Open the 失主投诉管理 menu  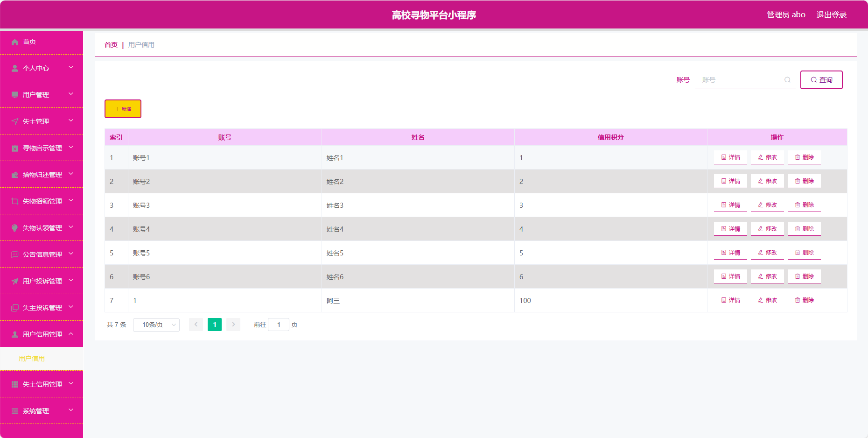click(x=42, y=308)
